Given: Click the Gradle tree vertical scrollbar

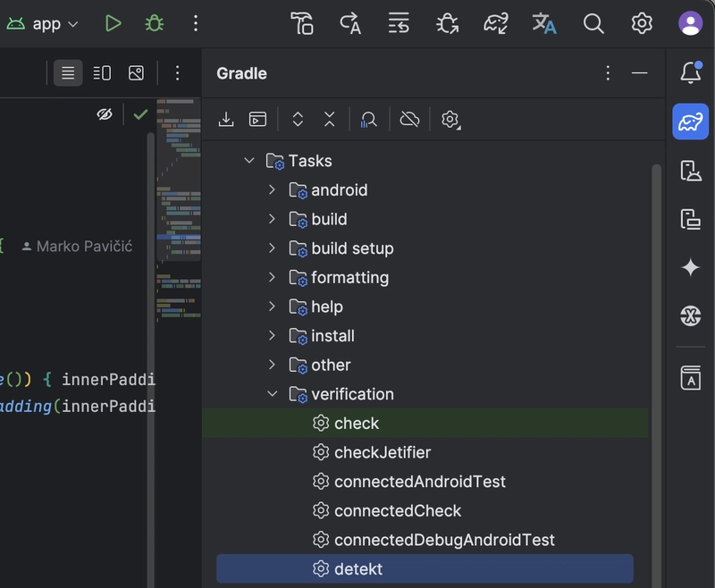Looking at the screenshot, I should [656, 375].
